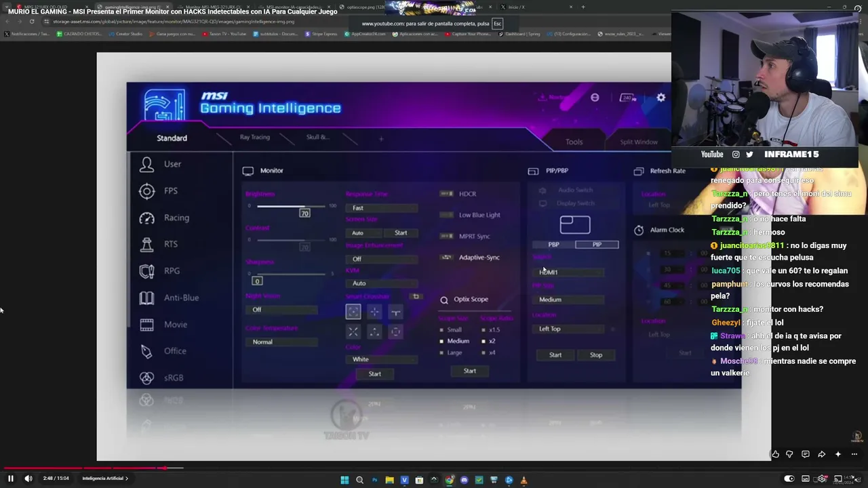Open VLC media player from the taskbar
This screenshot has width=868, height=488.
click(x=524, y=480)
